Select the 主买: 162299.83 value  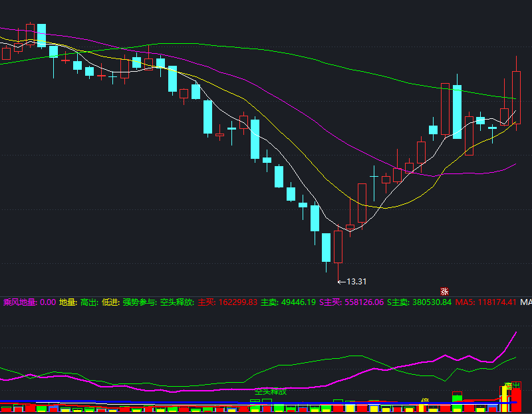227,302
